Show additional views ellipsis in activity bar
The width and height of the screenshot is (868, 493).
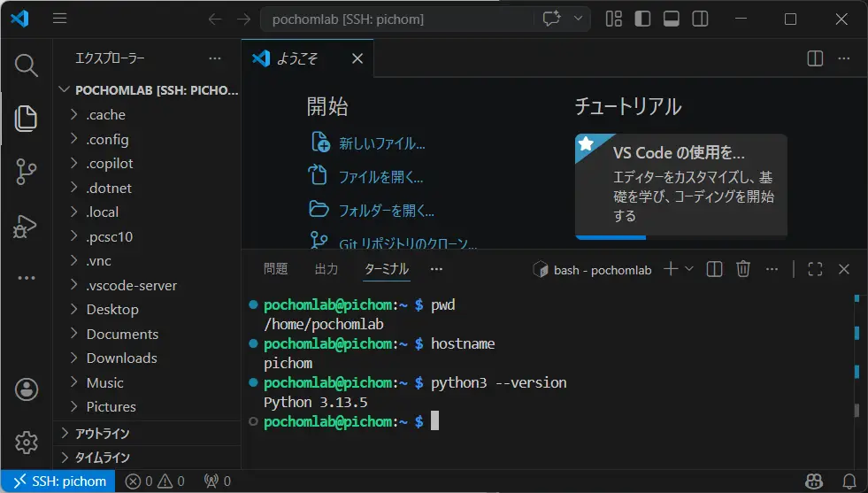tap(26, 278)
